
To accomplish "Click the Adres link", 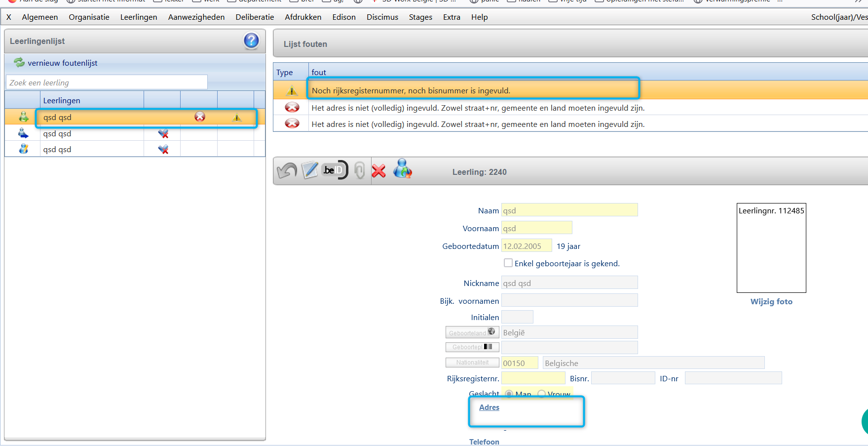I will 489,407.
